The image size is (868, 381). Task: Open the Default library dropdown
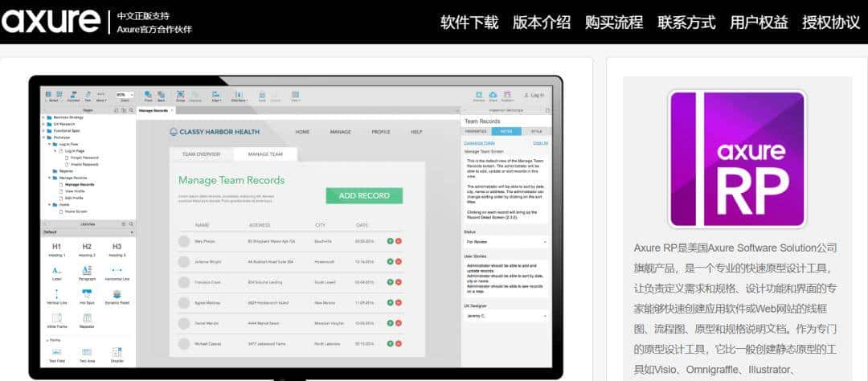(x=88, y=232)
